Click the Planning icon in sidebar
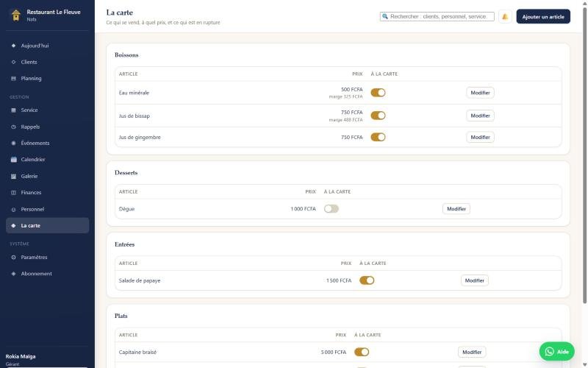The width and height of the screenshot is (588, 368). click(x=13, y=79)
